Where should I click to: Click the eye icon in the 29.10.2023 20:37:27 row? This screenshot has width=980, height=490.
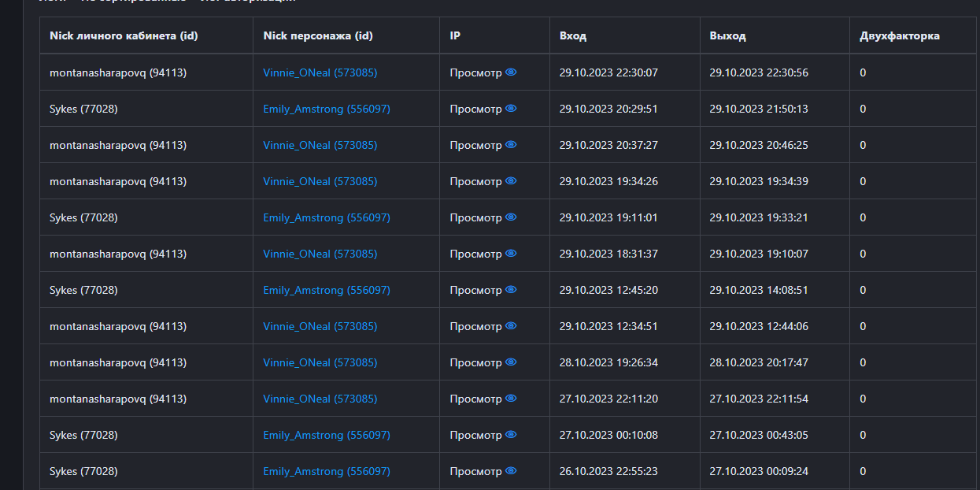511,145
